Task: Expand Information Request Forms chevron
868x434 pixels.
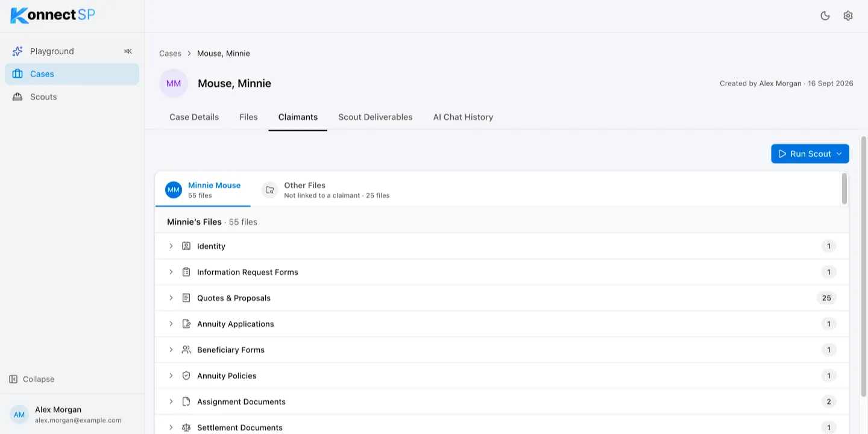Action: point(171,272)
